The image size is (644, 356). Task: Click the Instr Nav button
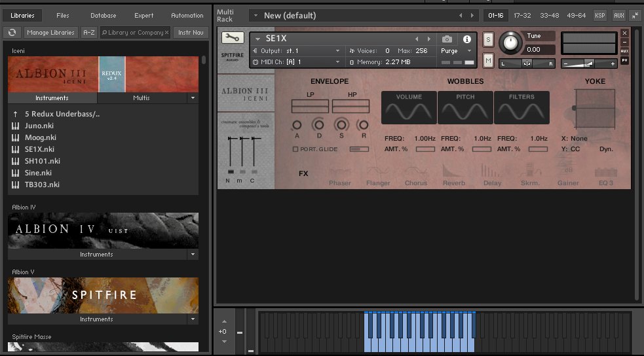point(191,33)
